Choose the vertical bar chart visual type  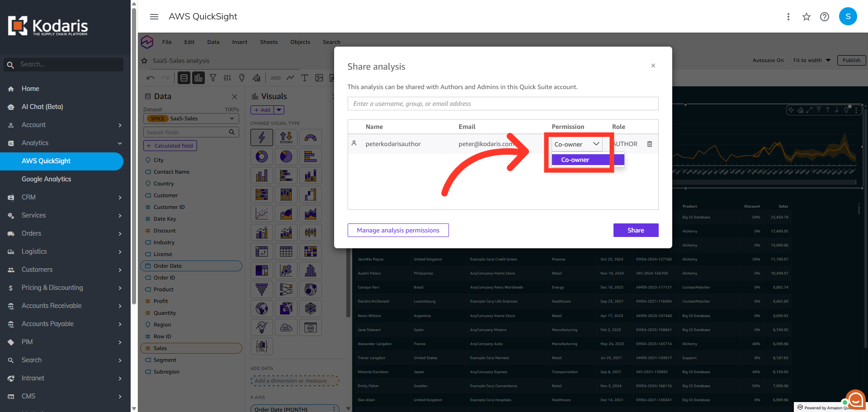[x=262, y=175]
